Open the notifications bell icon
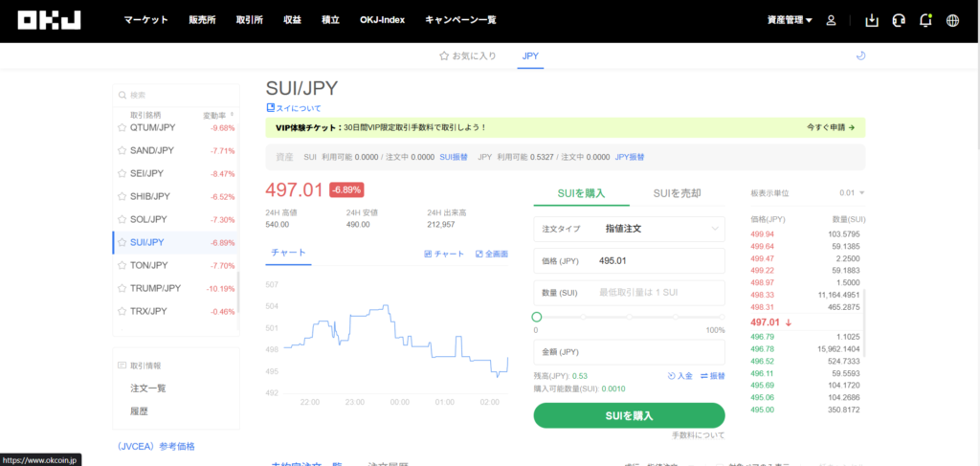The image size is (980, 466). click(x=924, y=20)
